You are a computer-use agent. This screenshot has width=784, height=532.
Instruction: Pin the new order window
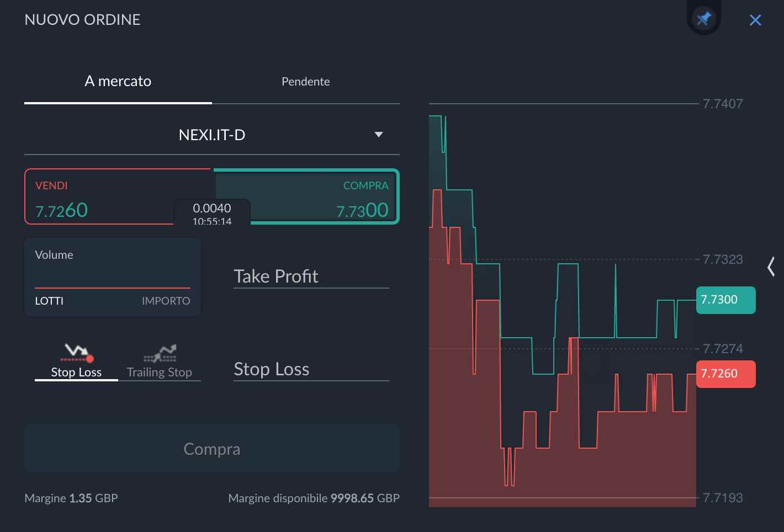pyautogui.click(x=703, y=19)
